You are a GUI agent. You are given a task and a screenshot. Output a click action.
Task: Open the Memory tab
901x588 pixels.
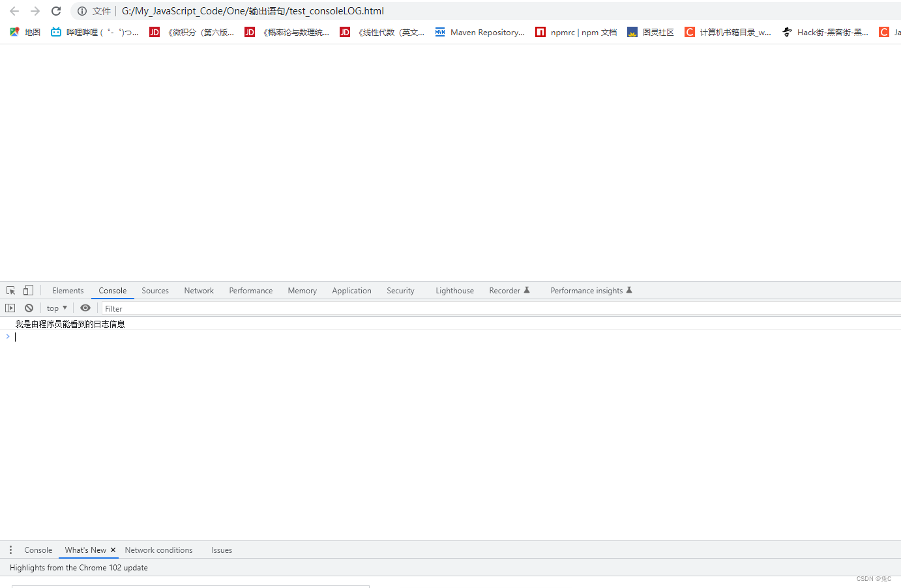click(303, 291)
